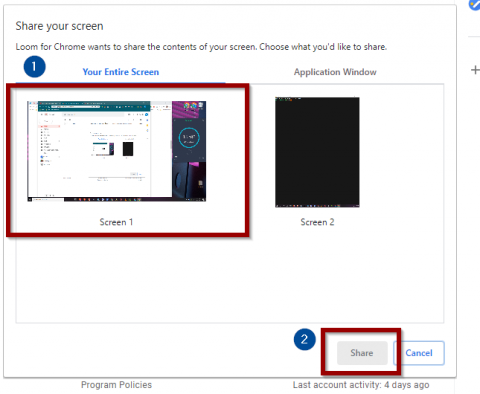Switch to Application Window tab
The width and height of the screenshot is (480, 394).
(335, 72)
